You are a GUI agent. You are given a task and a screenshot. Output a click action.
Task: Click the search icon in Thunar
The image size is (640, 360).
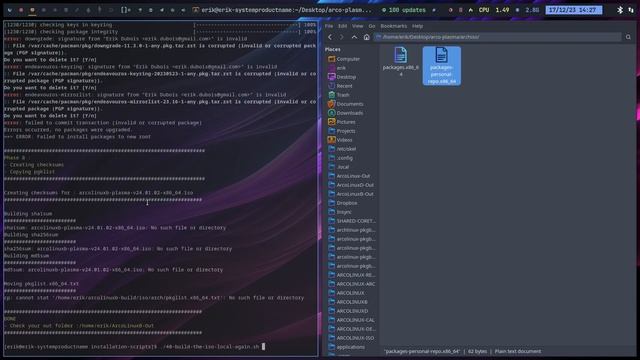[628, 37]
